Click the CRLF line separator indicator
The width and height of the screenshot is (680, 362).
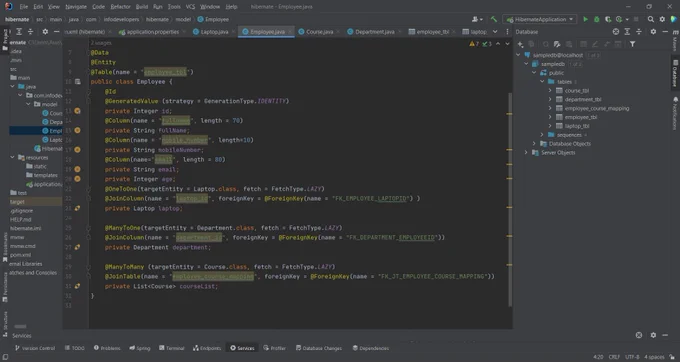(614, 357)
